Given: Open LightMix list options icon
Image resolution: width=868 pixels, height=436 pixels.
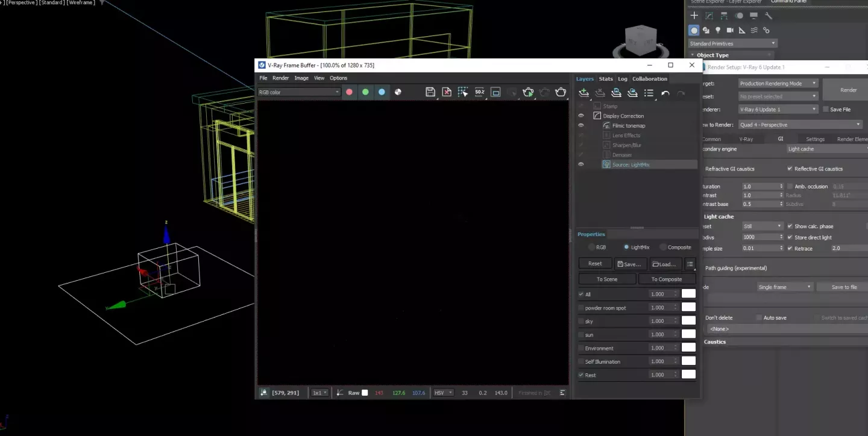Looking at the screenshot, I should tap(691, 264).
